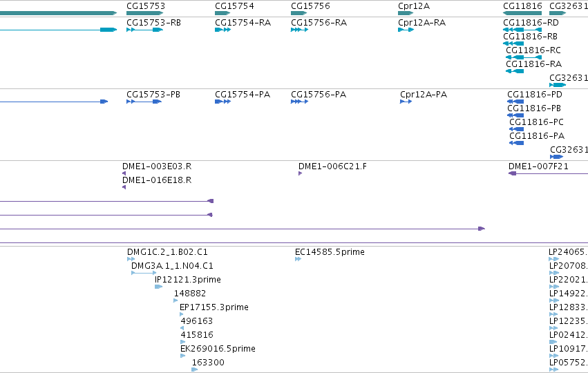
Task: Click the DME1-006C21.F purple arrow glyph
Action: click(x=301, y=173)
